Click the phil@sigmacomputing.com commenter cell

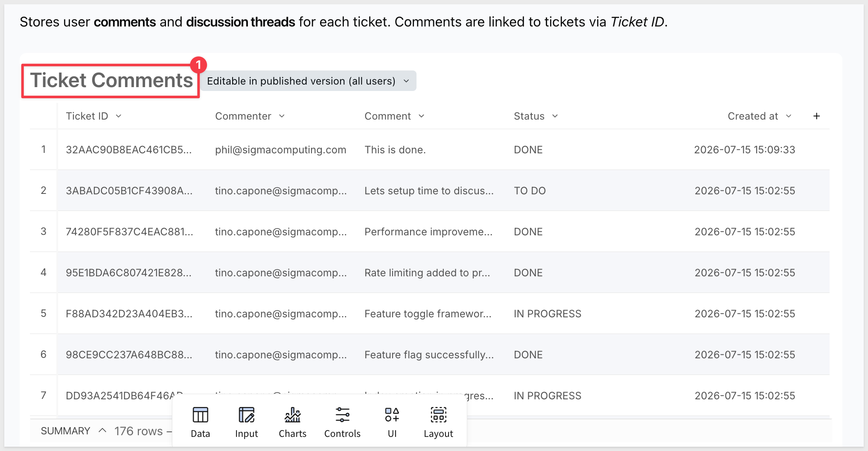point(280,150)
